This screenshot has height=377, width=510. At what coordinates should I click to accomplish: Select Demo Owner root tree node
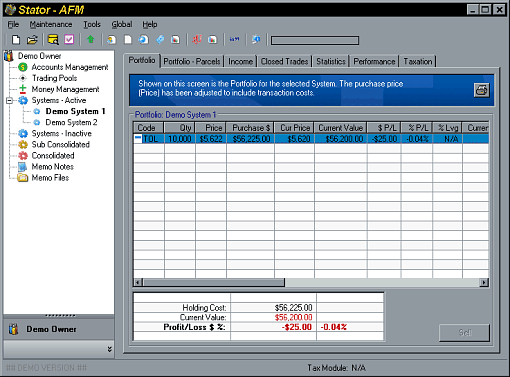tap(39, 56)
